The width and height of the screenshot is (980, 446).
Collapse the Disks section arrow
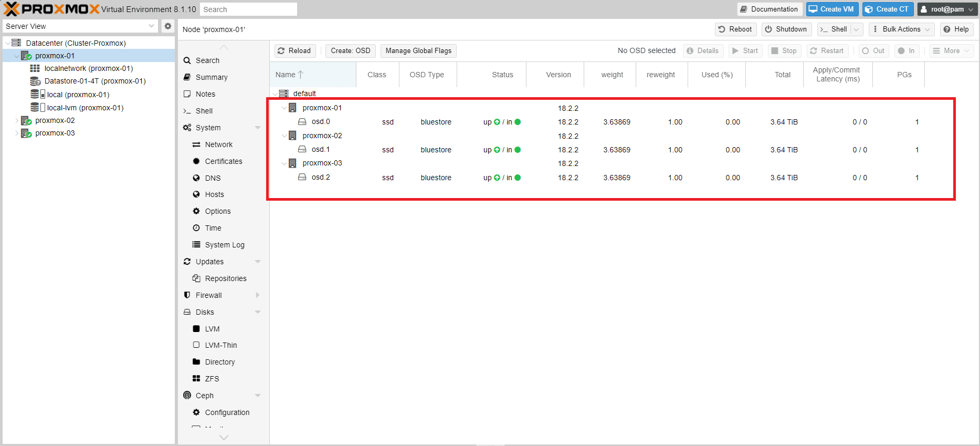point(258,312)
